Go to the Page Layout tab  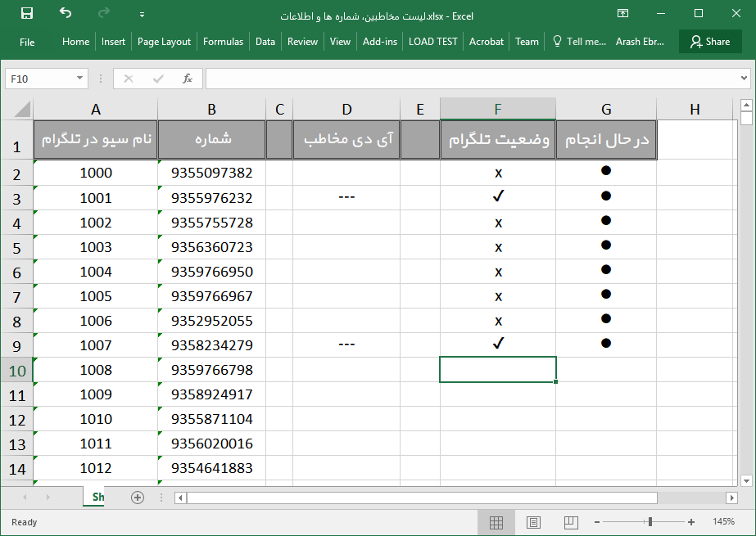coord(164,42)
